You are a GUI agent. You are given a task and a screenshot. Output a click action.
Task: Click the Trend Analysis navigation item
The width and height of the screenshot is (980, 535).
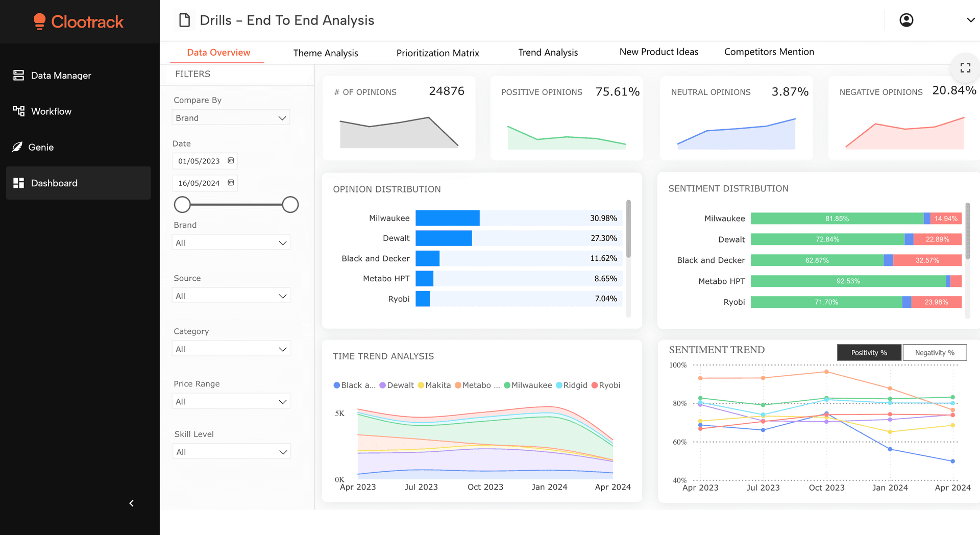coord(548,52)
